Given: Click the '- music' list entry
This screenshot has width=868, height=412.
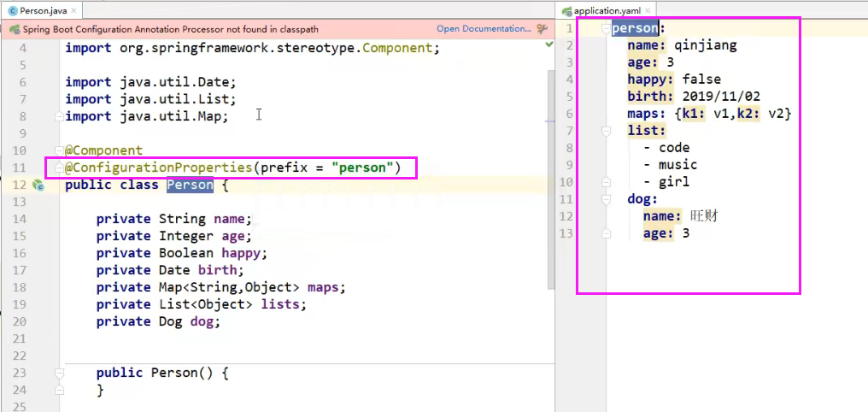Looking at the screenshot, I should coord(671,166).
